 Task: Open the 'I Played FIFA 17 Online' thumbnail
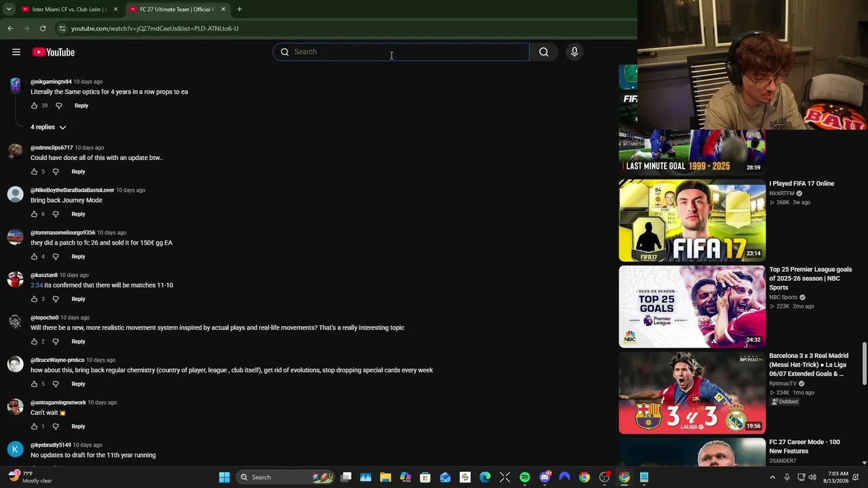(x=692, y=220)
